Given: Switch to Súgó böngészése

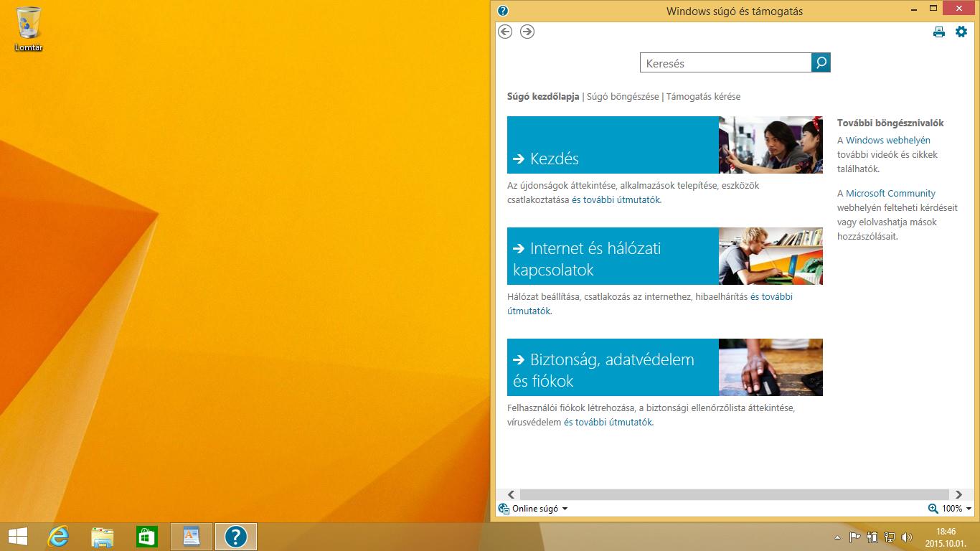Looking at the screenshot, I should tap(623, 96).
